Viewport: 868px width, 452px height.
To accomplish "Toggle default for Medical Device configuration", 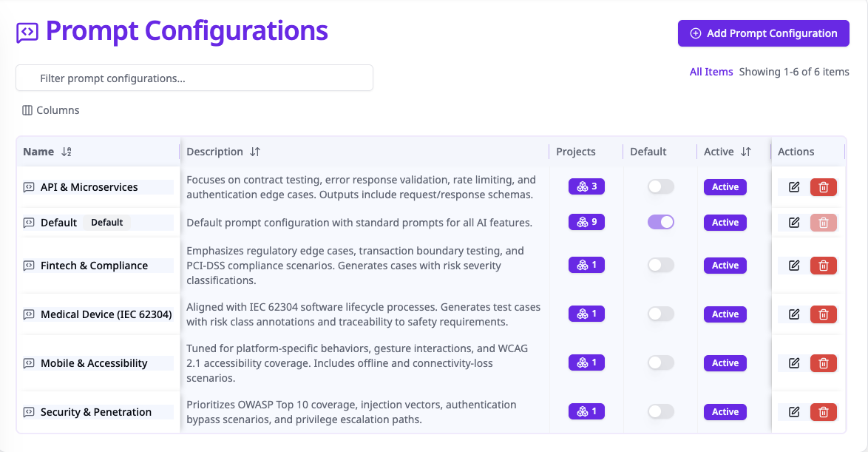I will 661,314.
